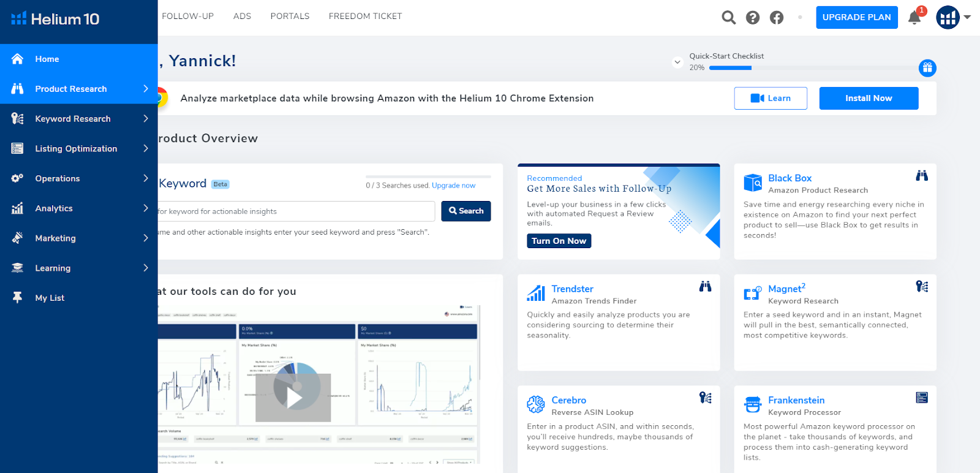Open My List in the sidebar
This screenshot has height=473, width=980.
point(79,298)
